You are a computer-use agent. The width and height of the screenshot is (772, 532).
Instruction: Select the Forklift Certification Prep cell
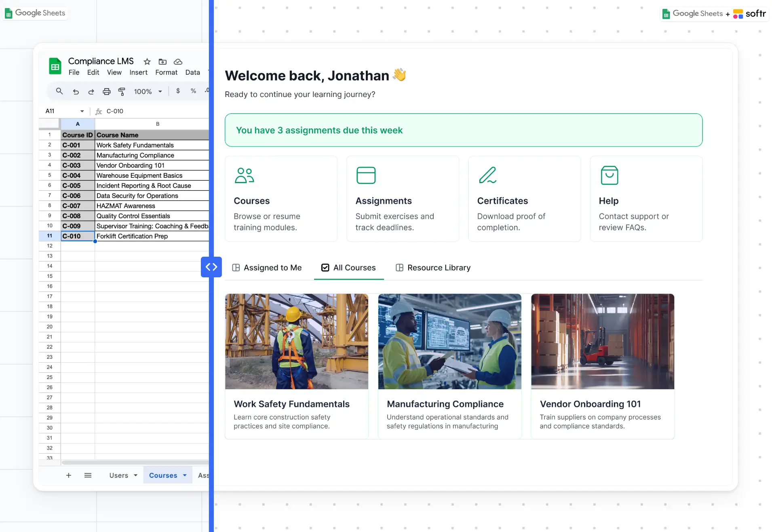click(x=152, y=236)
